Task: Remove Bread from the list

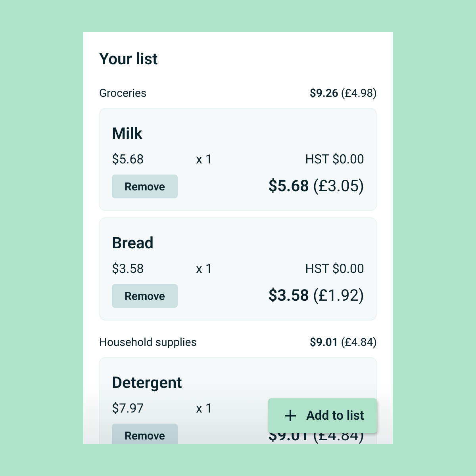Action: (145, 296)
